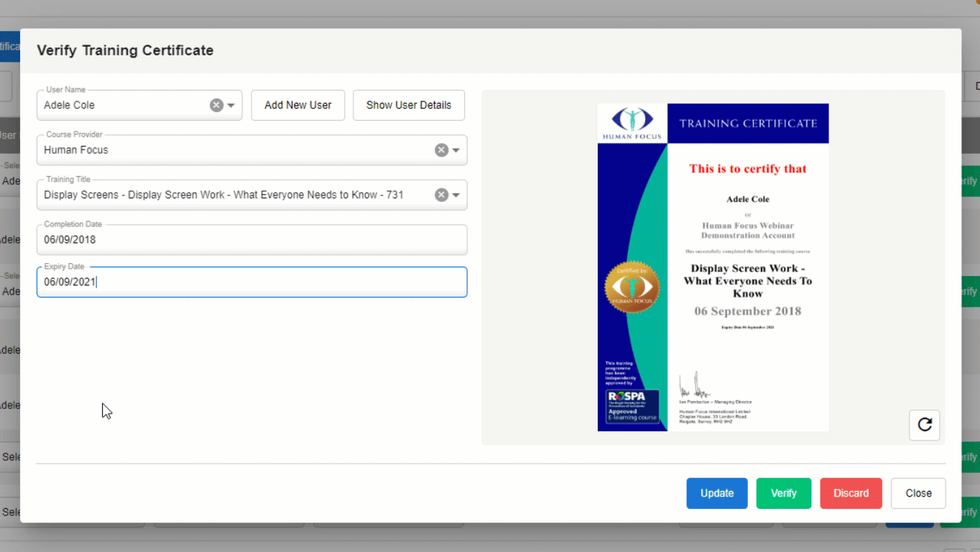The image size is (980, 552).
Task: Expand the Course Provider dropdown
Action: [456, 149]
